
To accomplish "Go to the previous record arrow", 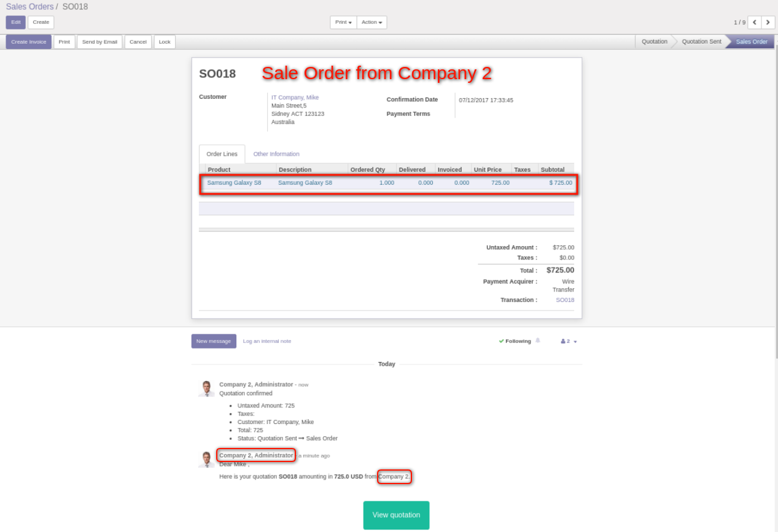I will [x=754, y=23].
